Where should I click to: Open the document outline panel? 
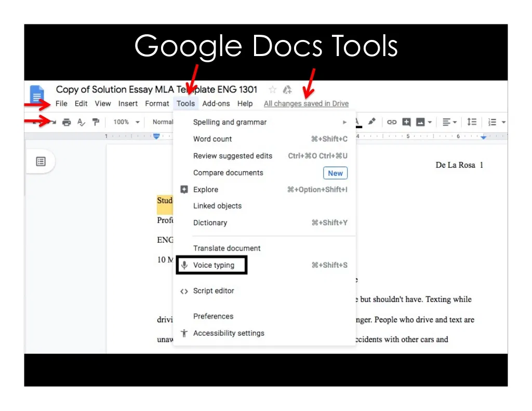point(41,161)
